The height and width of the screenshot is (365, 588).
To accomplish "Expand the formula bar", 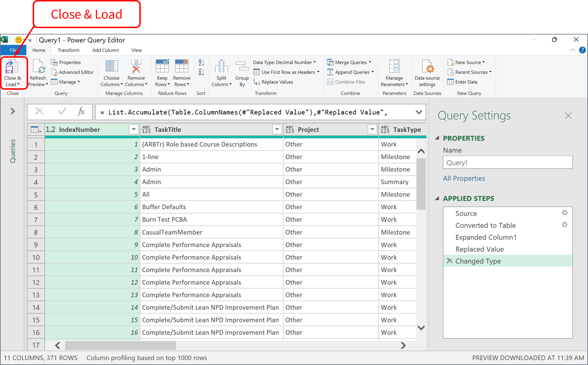I will [x=419, y=112].
